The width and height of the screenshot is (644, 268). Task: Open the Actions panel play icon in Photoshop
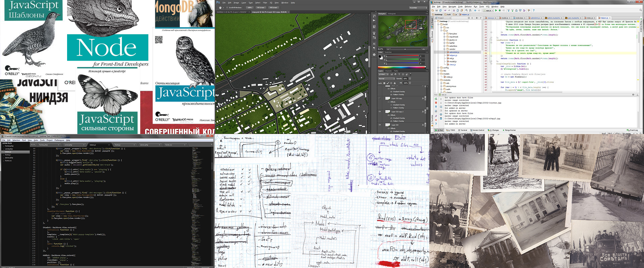[374, 20]
